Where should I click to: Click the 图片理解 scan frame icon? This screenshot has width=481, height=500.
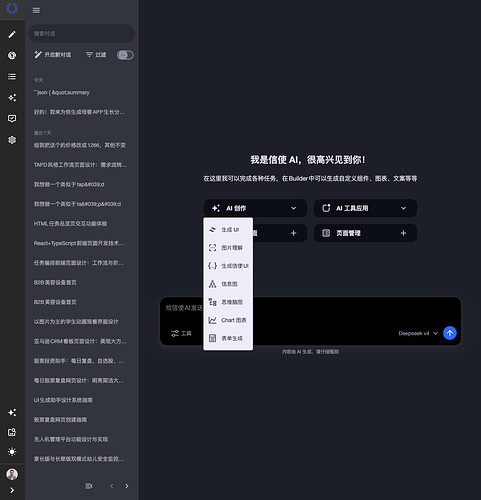point(212,248)
